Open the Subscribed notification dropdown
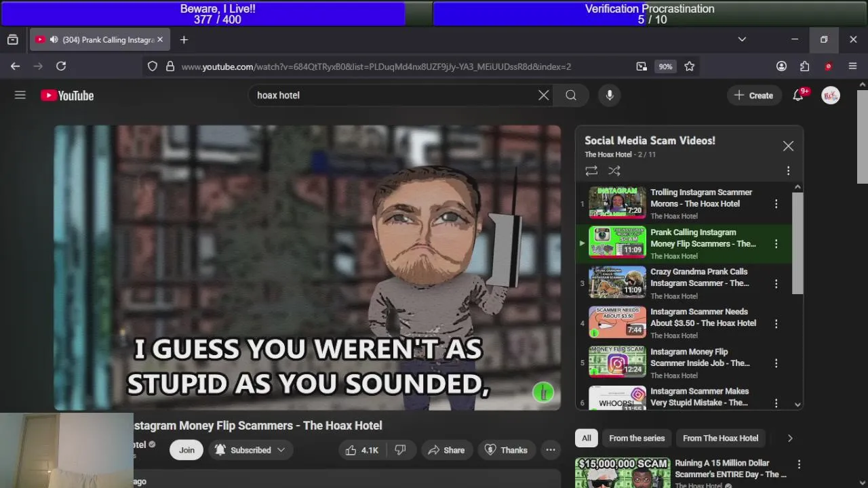 tap(250, 450)
